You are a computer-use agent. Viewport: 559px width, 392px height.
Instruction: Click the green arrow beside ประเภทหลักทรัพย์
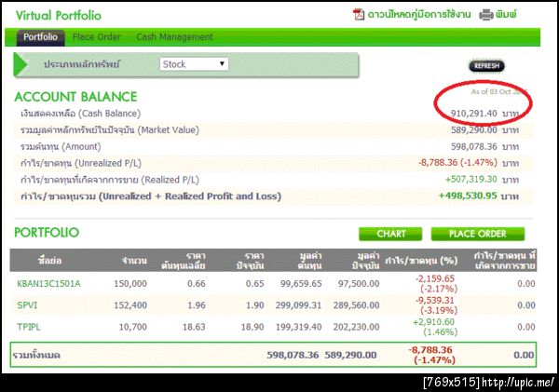tap(20, 65)
